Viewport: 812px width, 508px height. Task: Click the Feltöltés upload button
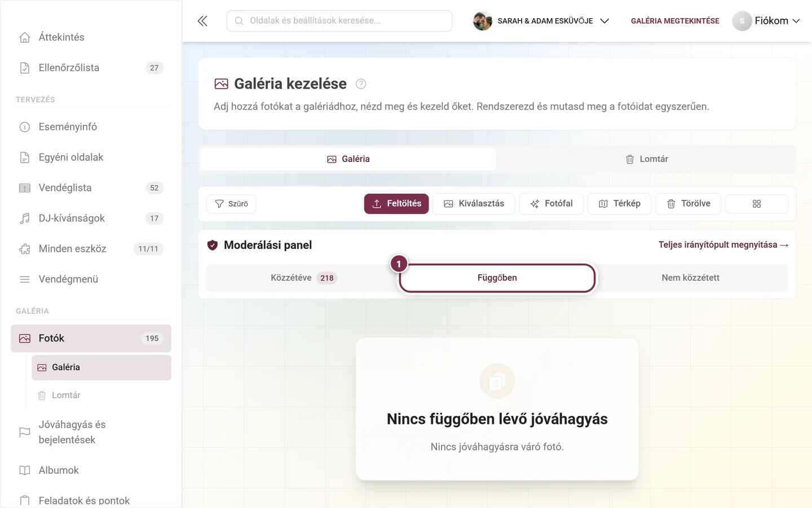click(396, 204)
